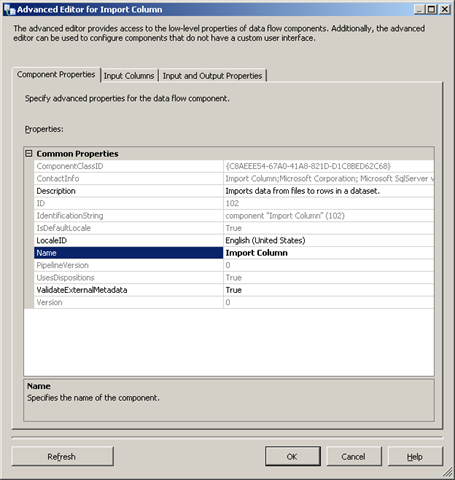This screenshot has height=480, width=455.
Task: Select the IsDefaultLocale property name
Action: click(x=63, y=228)
